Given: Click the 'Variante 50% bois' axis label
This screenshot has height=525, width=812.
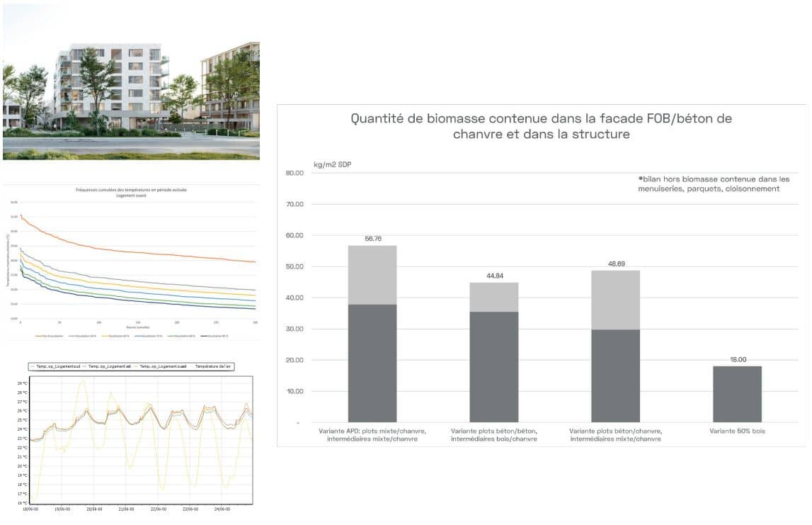Looking at the screenshot, I should (x=737, y=431).
